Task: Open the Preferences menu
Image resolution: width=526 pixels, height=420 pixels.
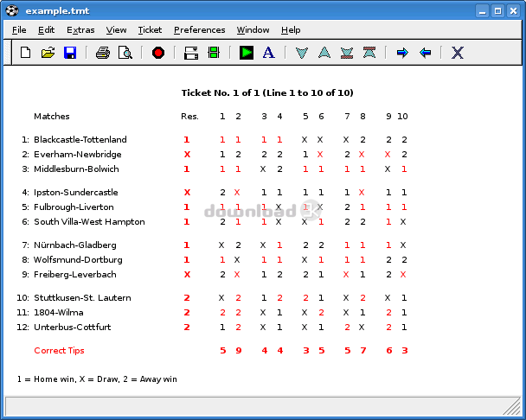Action: click(x=200, y=30)
